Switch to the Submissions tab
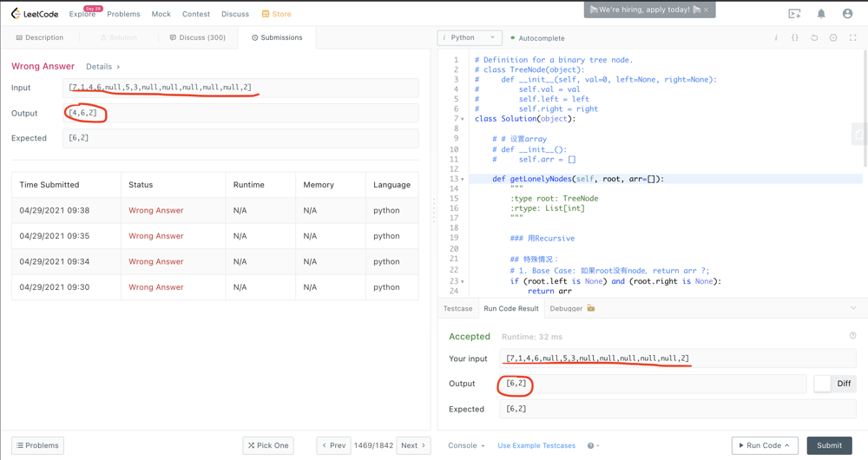Image resolution: width=868 pixels, height=460 pixels. 277,37
